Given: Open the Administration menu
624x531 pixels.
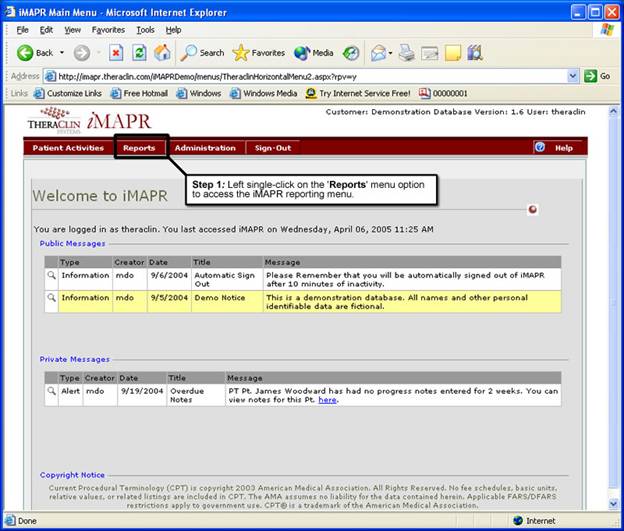Looking at the screenshot, I should coord(205,148).
